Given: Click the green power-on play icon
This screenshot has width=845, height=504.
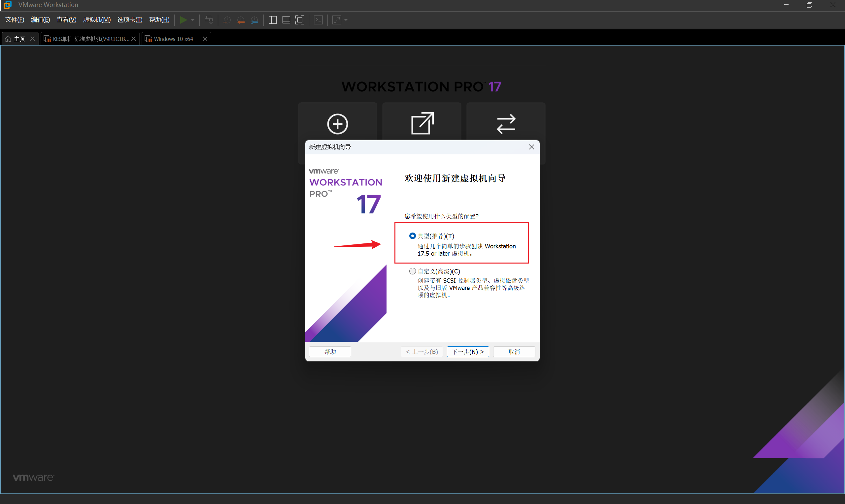Looking at the screenshot, I should coord(183,20).
